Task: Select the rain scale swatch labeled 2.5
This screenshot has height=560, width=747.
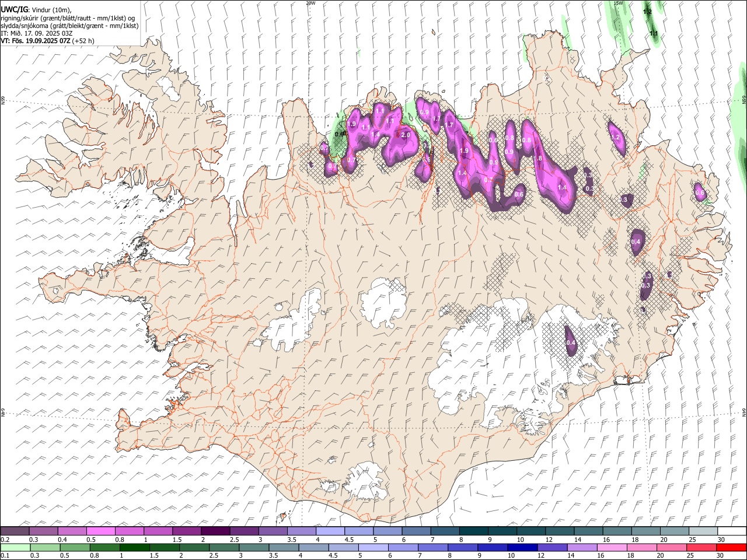Action: (224, 548)
